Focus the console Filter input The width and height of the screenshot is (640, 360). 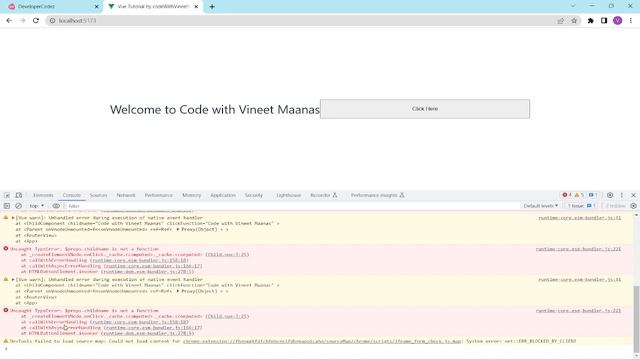tap(292, 206)
